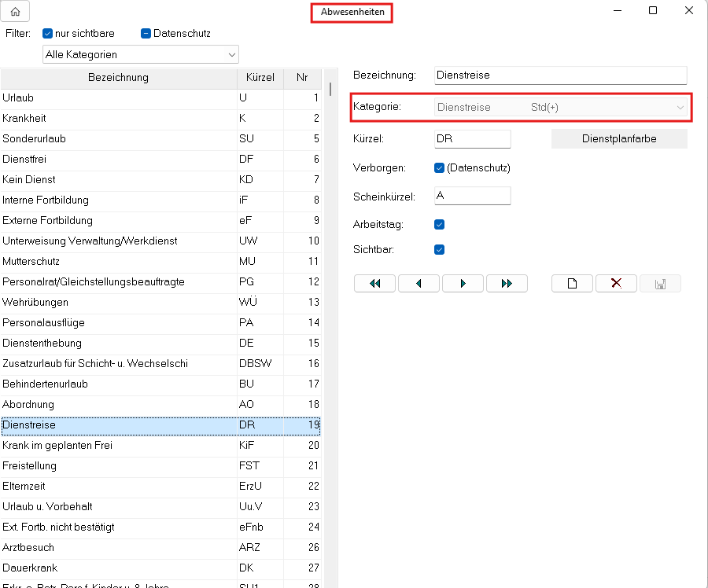Viewport: 708px width, 588px height.
Task: Select the 'Elternzeit' row
Action: pos(160,486)
